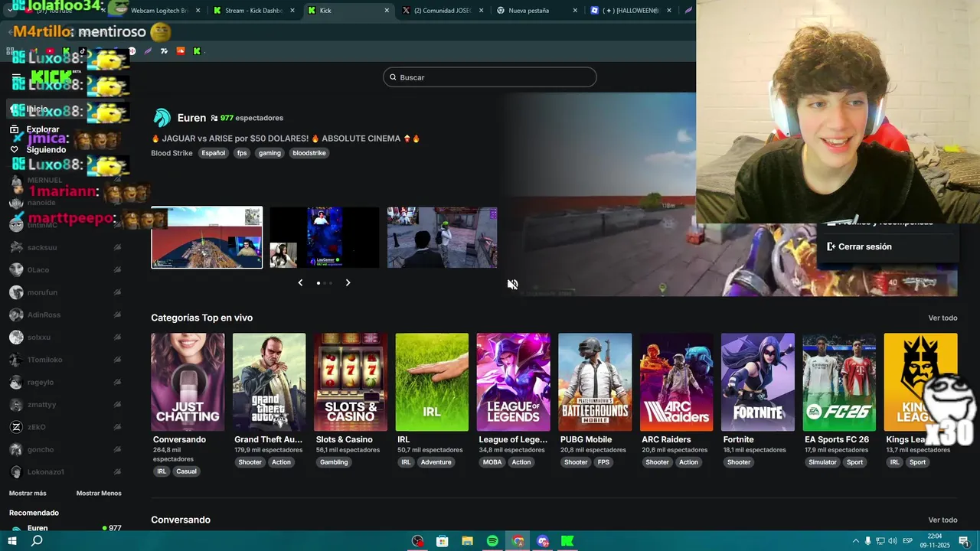Open the Fortnite category card
This screenshot has width=980, height=551.
[x=757, y=382]
